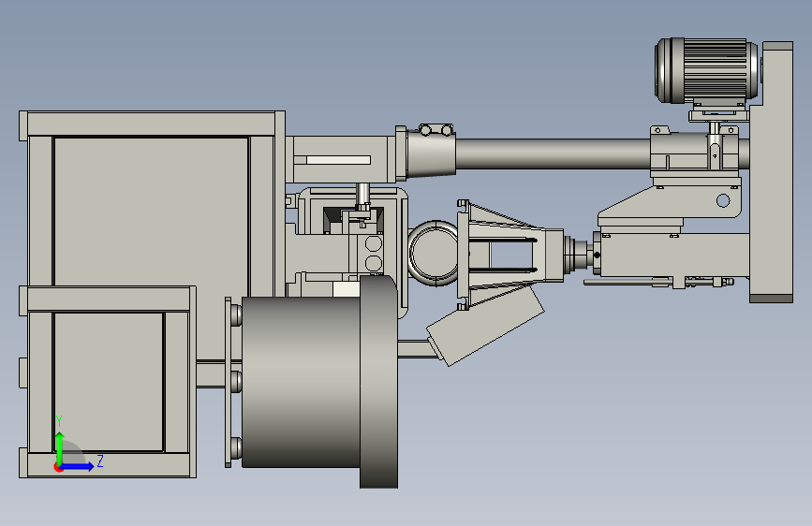Select the long horizontal shaft tube
Viewport: 812px width, 526px height.
553,153
